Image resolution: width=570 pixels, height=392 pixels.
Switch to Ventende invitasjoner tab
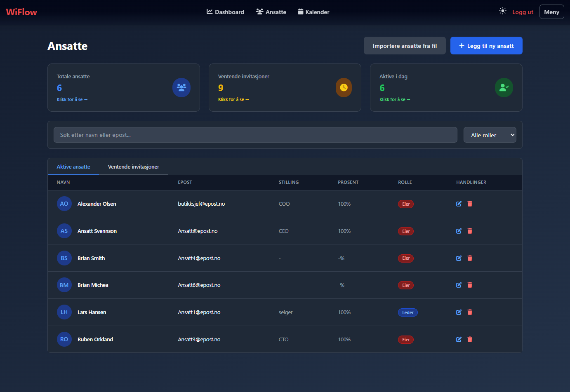133,167
